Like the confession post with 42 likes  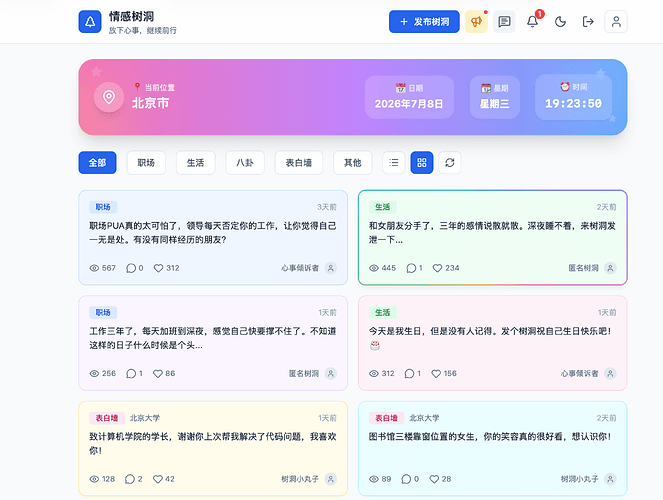click(158, 479)
